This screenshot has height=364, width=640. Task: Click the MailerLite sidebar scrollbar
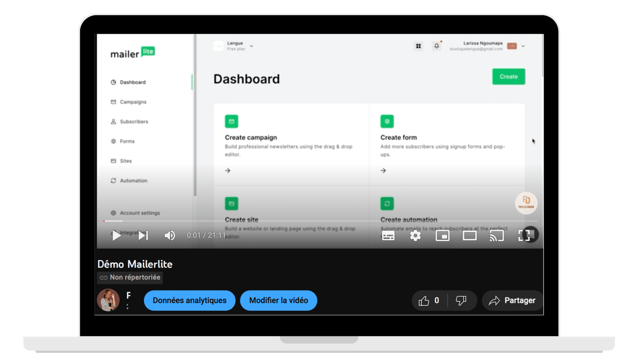pos(195,115)
